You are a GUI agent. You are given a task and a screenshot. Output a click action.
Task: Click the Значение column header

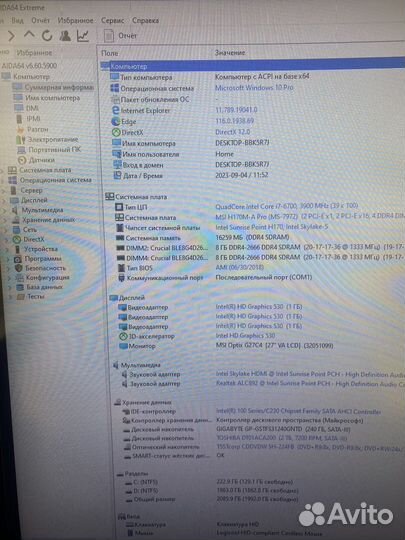pyautogui.click(x=230, y=53)
